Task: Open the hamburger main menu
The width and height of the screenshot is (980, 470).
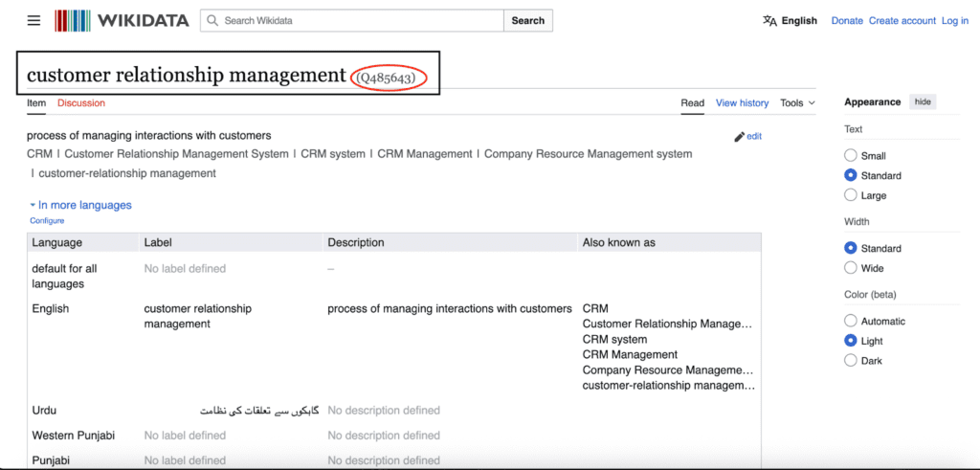Action: pyautogui.click(x=34, y=20)
